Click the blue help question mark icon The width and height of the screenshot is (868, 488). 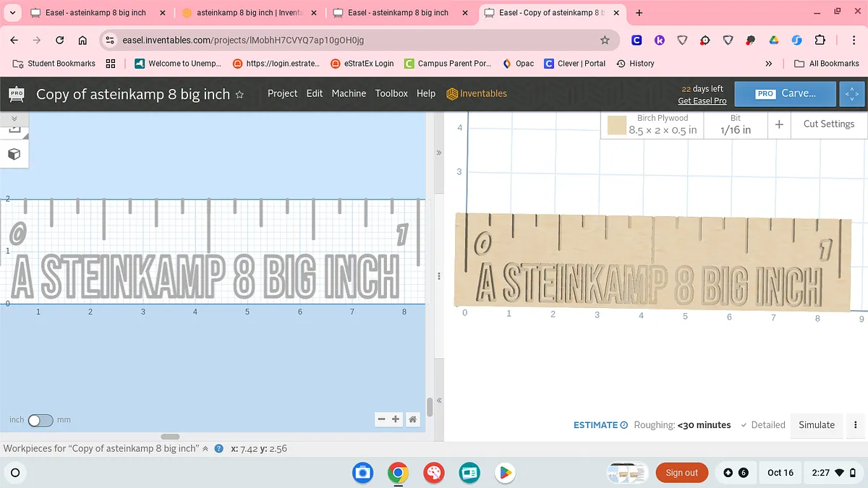tap(218, 448)
